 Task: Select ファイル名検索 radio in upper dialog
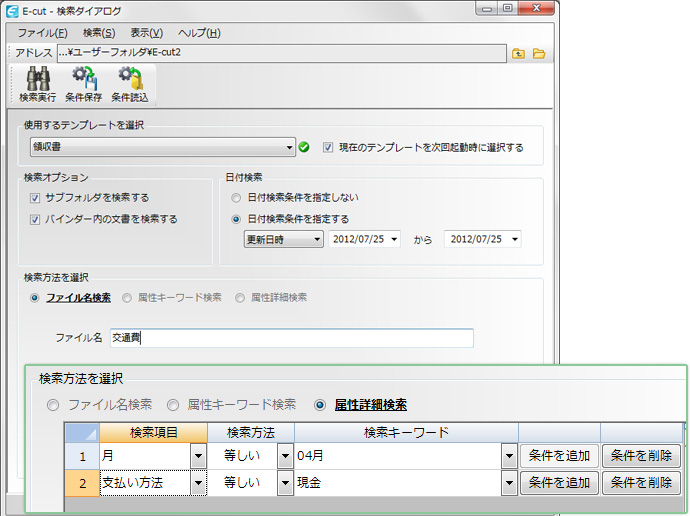click(x=34, y=298)
